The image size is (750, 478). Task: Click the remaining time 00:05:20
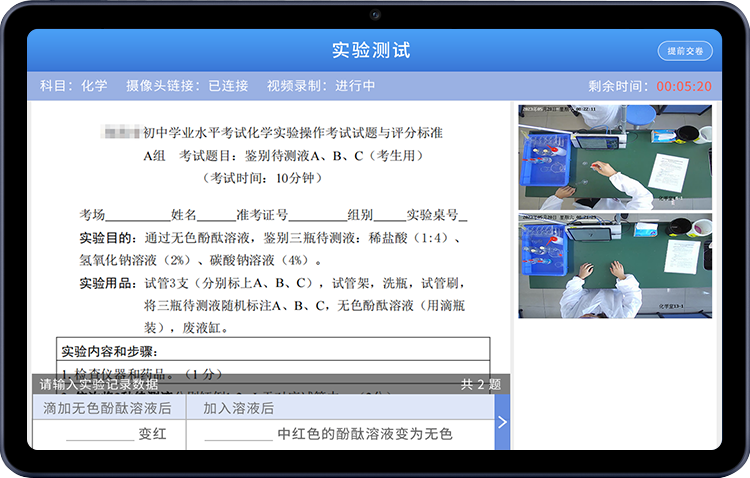click(x=684, y=86)
